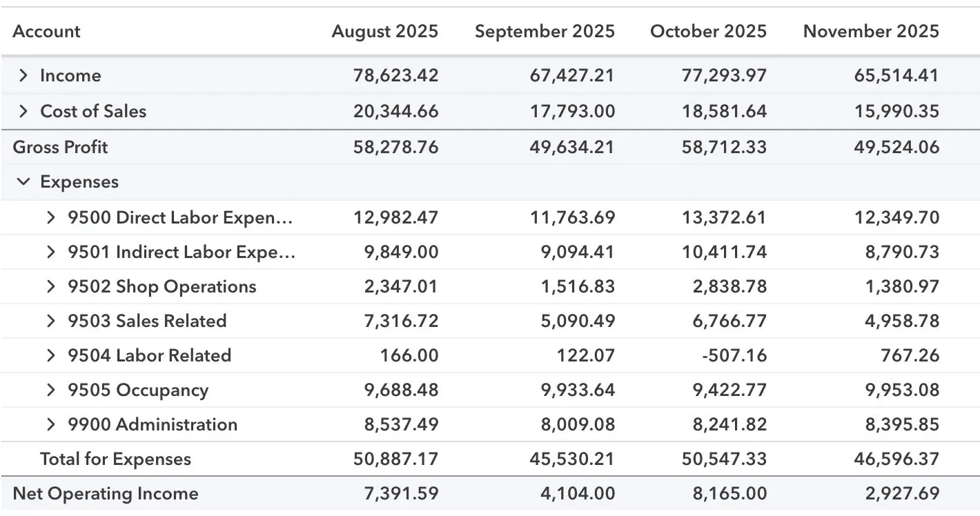Click the October 2025 column header
The width and height of the screenshot is (980, 516).
click(x=708, y=32)
